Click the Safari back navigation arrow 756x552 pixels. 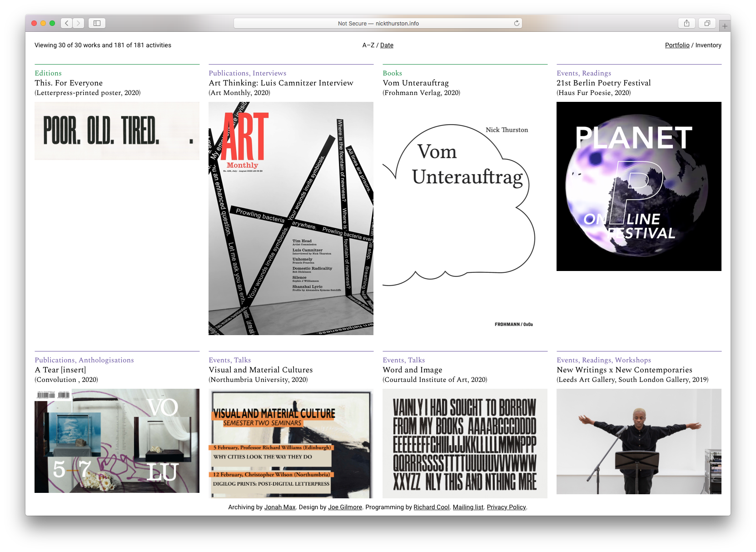(x=67, y=23)
